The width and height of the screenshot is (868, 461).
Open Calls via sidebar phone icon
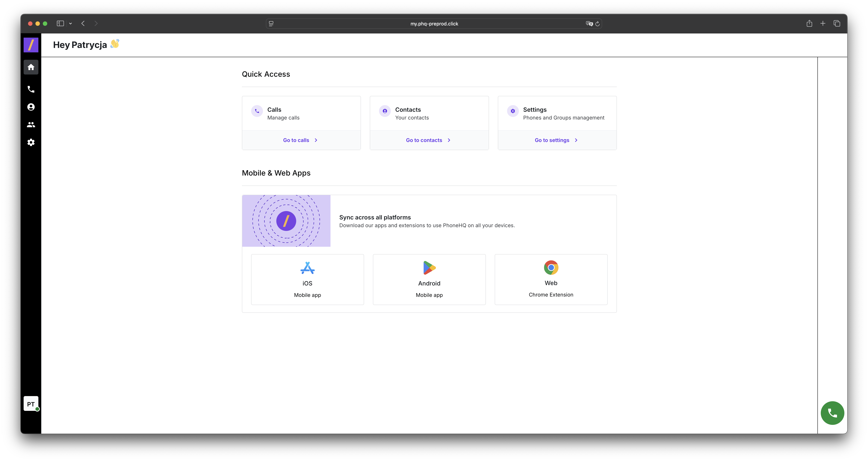(x=31, y=89)
